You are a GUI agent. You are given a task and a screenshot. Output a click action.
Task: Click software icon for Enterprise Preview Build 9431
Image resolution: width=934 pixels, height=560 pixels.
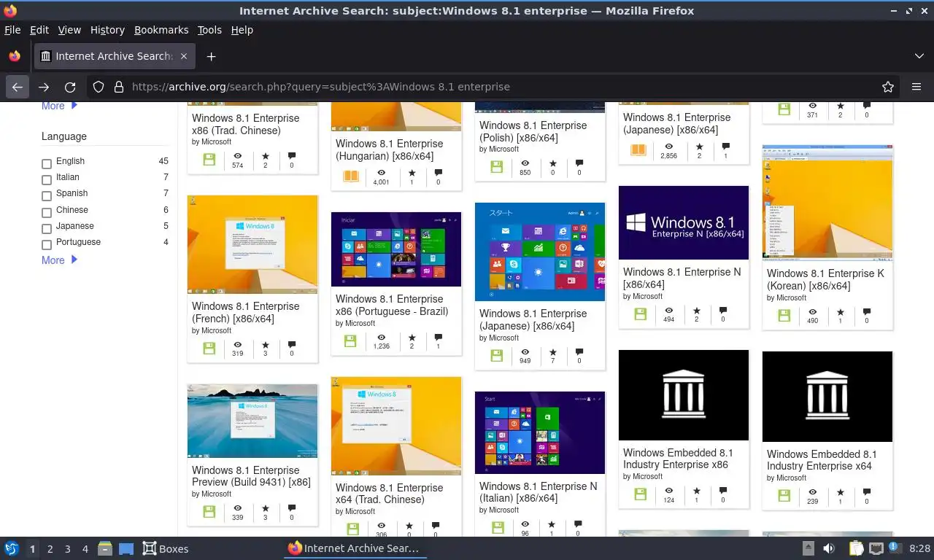point(209,512)
